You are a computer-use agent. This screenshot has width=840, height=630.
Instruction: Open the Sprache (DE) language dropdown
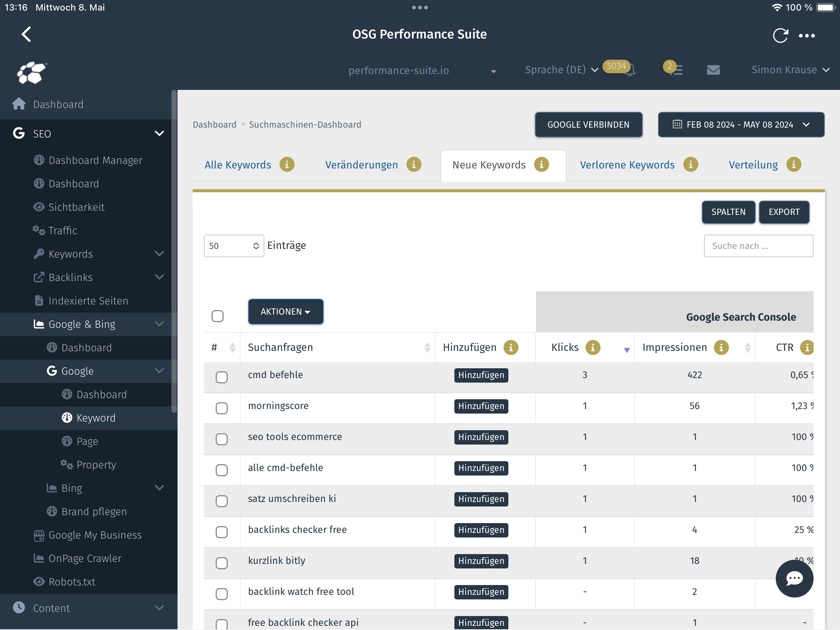click(561, 70)
